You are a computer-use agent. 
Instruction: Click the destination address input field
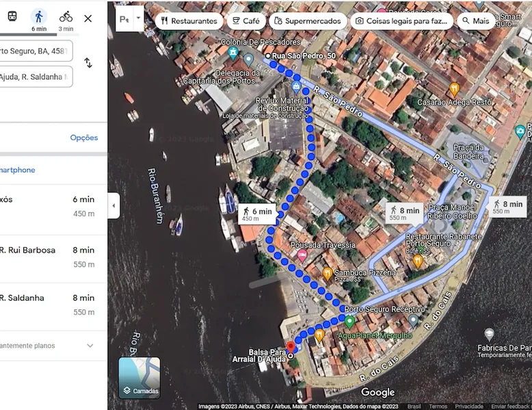point(34,77)
